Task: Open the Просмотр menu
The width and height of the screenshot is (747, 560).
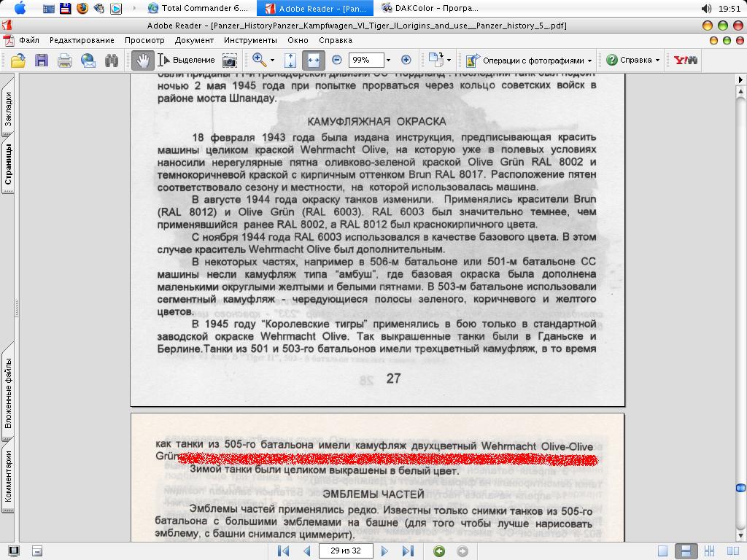Action: [x=144, y=41]
